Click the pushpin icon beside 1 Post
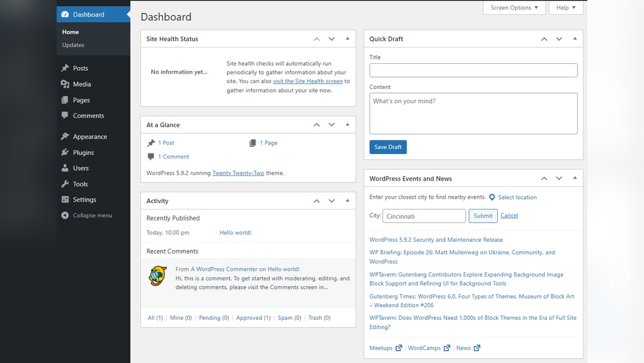 pyautogui.click(x=151, y=143)
